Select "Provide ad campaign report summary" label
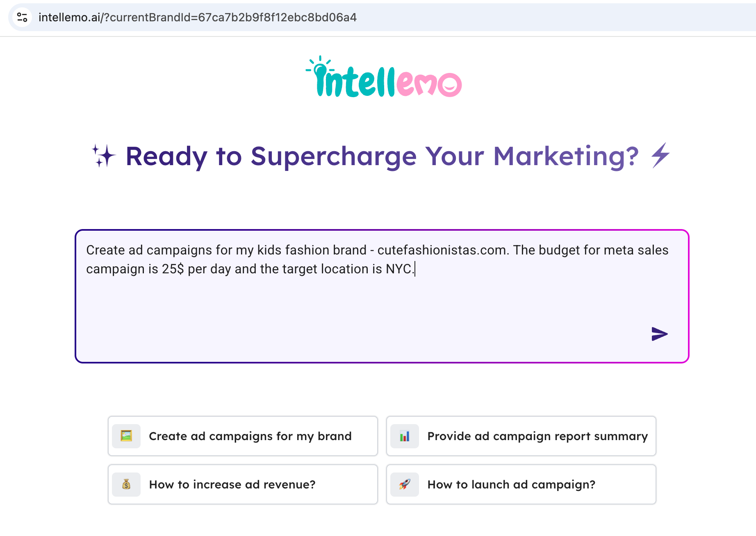This screenshot has width=756, height=536. click(x=537, y=436)
